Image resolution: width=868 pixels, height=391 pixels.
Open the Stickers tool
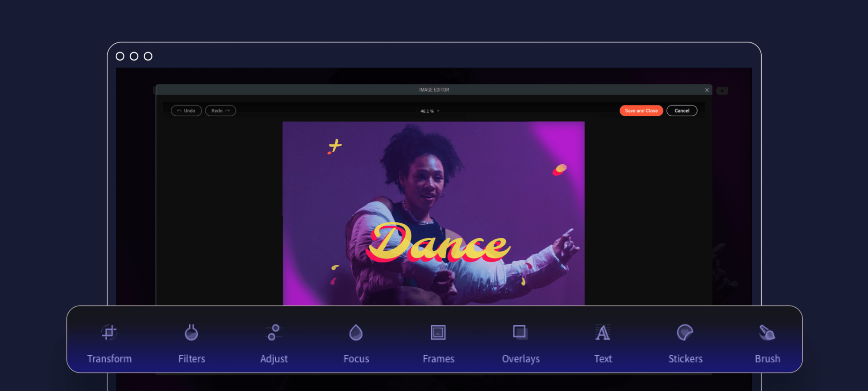[x=685, y=343]
